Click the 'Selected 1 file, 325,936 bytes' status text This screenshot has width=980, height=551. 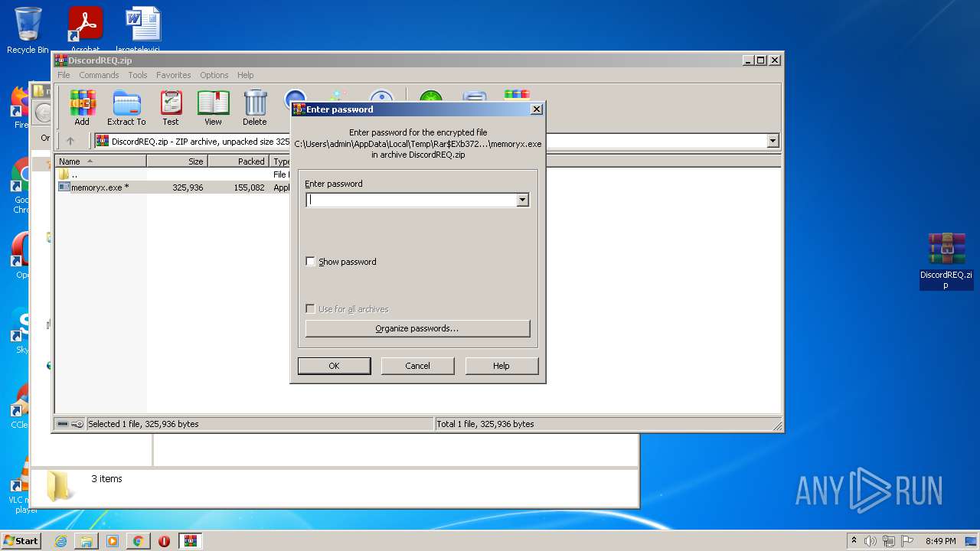tap(144, 424)
